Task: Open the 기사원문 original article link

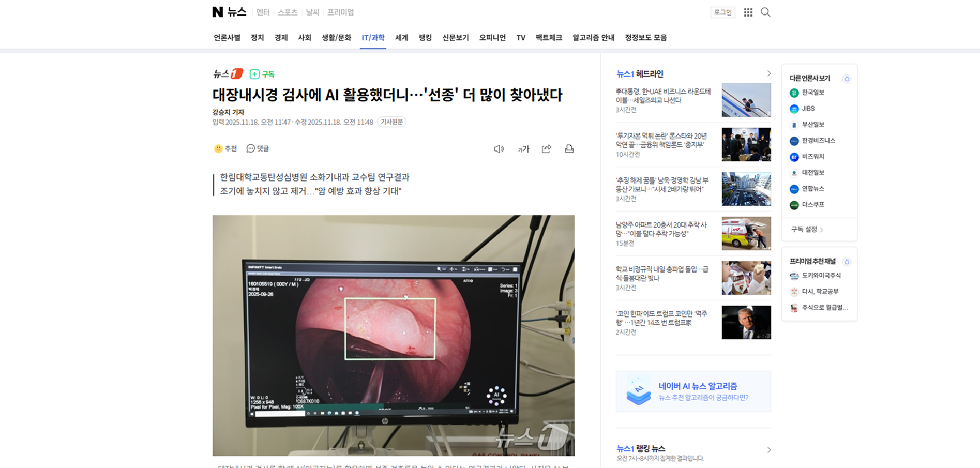Action: [391, 122]
